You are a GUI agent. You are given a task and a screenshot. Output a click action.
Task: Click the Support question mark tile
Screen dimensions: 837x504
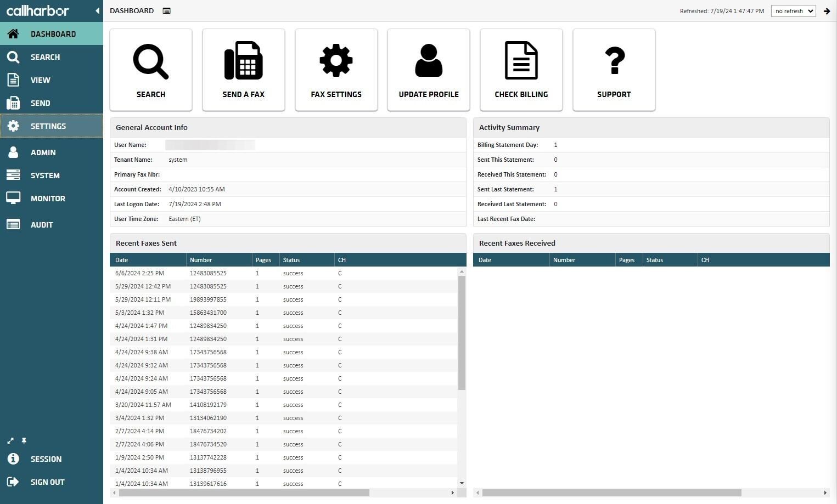(x=614, y=70)
